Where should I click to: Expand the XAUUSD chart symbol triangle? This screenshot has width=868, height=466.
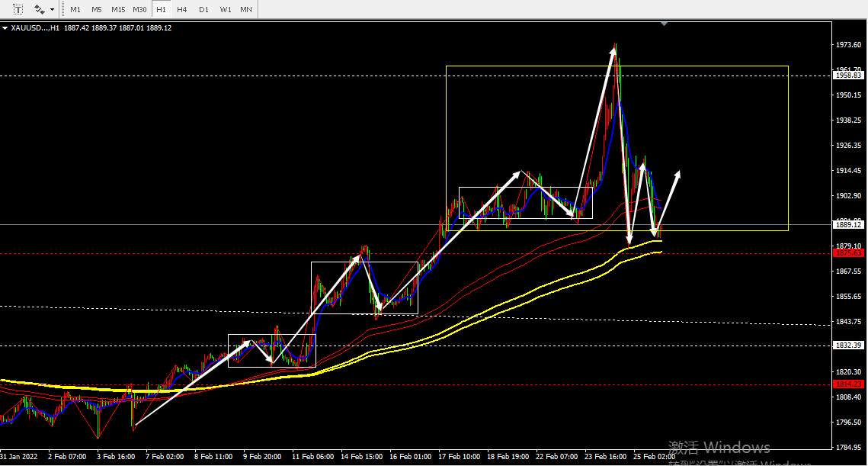(5, 27)
